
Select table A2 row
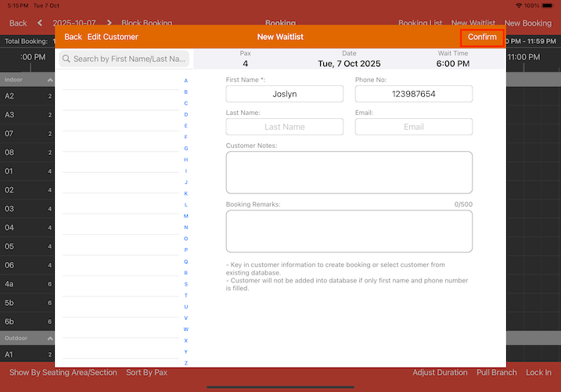(27, 96)
